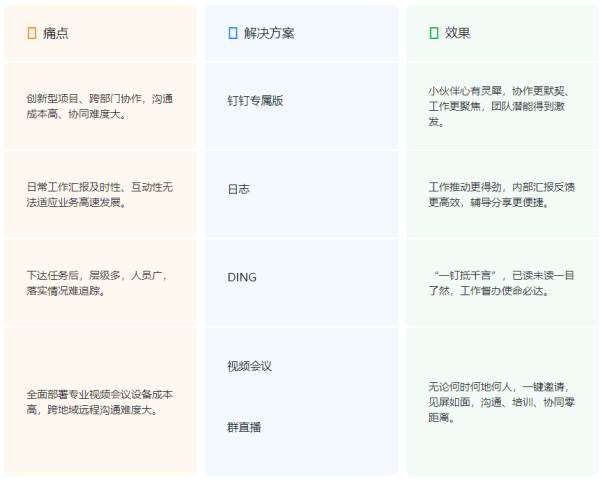Click the orange icon beside 痛点
This screenshot has width=600, height=479.
click(x=32, y=33)
